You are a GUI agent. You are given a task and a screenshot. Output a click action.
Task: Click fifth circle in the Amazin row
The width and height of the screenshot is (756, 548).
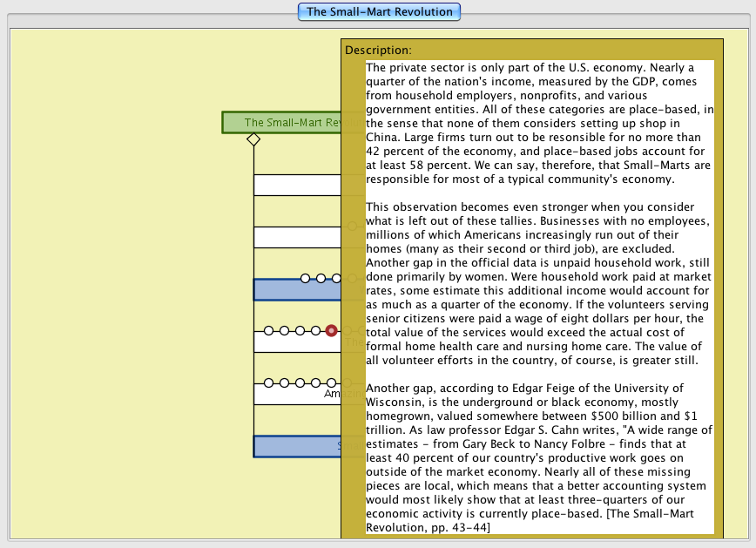click(x=331, y=383)
